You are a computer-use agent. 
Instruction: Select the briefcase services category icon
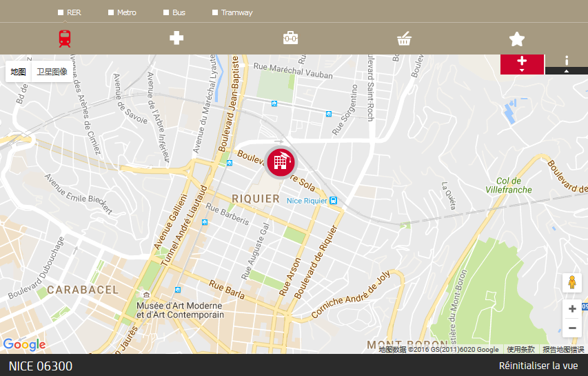tap(291, 38)
